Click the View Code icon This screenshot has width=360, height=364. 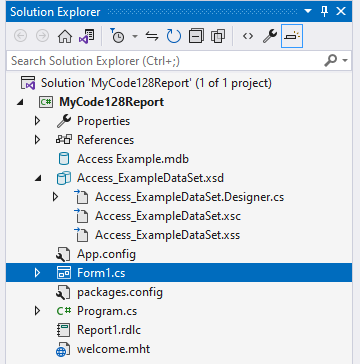pos(248,36)
